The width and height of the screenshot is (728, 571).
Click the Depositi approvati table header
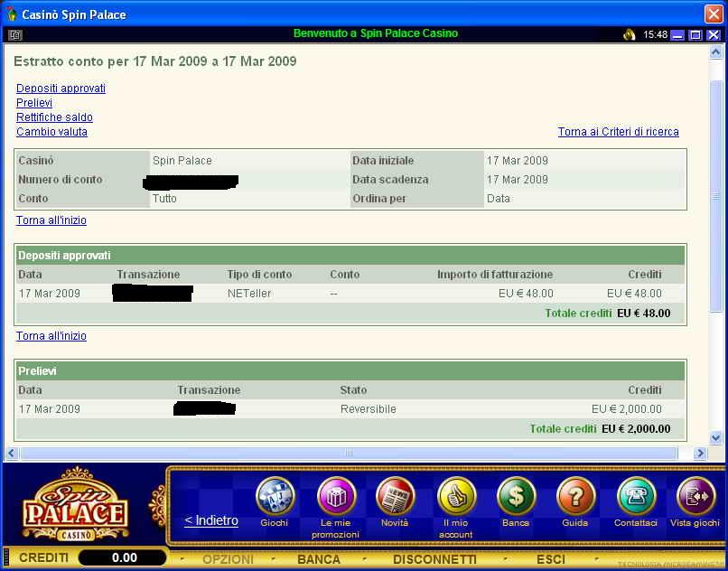click(350, 255)
